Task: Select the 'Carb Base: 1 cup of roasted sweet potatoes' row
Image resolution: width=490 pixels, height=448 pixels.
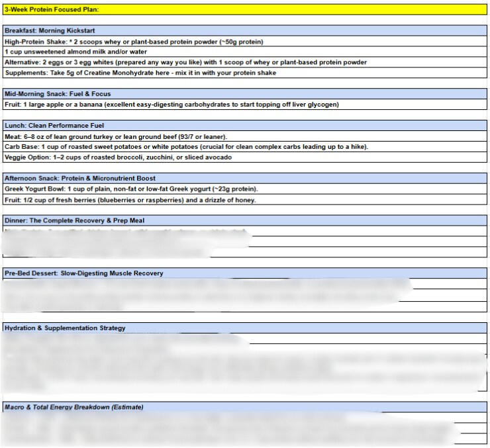Action: click(245, 147)
